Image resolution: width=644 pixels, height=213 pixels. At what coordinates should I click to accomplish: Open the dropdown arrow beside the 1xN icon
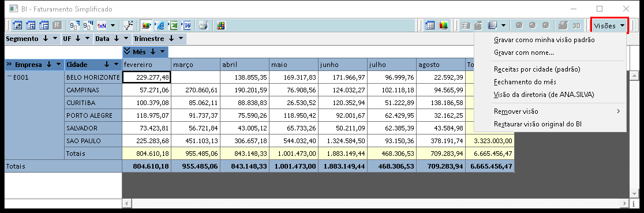[113, 25]
